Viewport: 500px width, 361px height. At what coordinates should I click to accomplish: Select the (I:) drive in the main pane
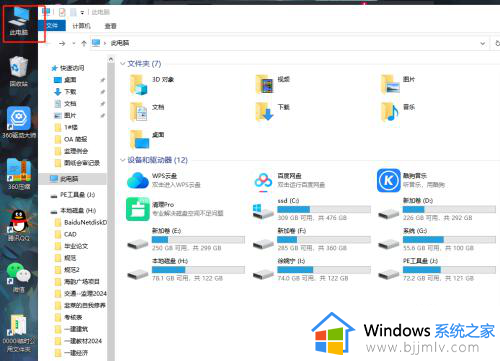point(311,270)
